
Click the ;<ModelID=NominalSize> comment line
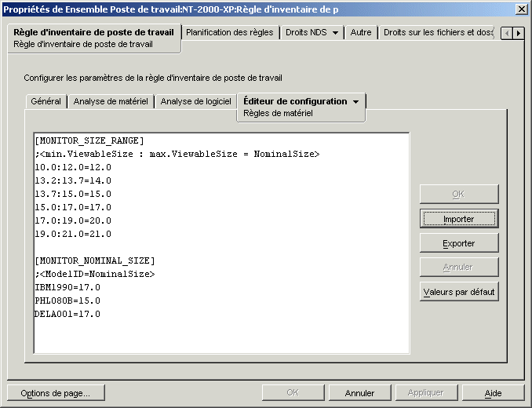pos(95,274)
